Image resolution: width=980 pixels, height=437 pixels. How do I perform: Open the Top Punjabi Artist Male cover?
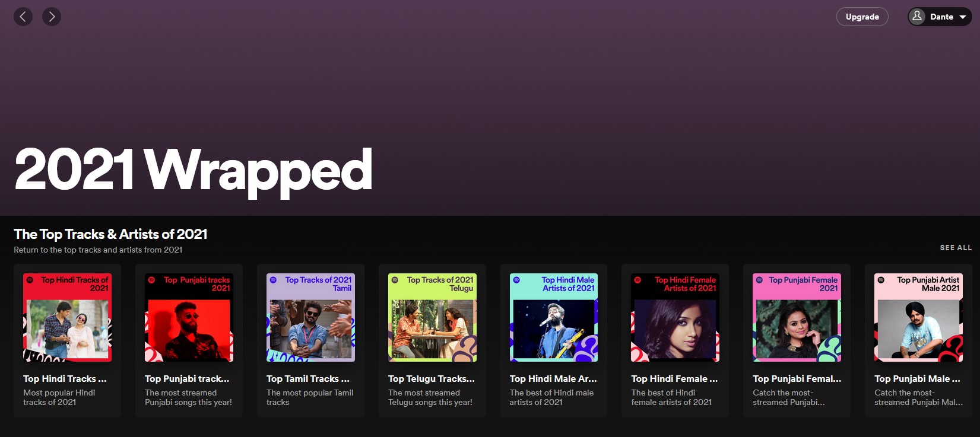(919, 317)
